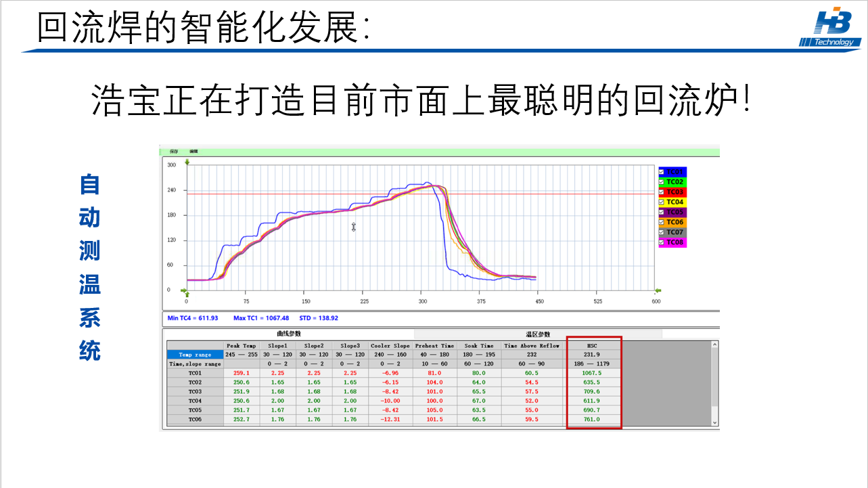Uncheck the TC03 curve checkbox in legend
This screenshot has width=868, height=488.
662,192
